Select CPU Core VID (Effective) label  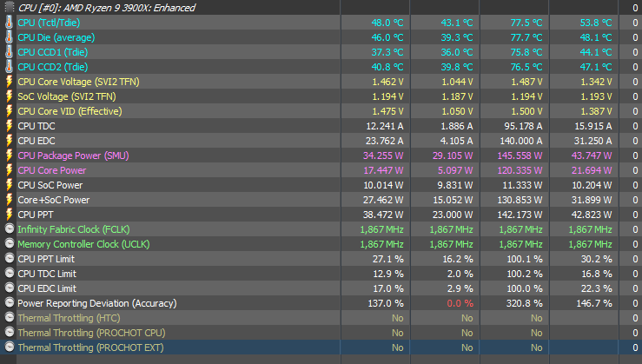[x=70, y=111]
